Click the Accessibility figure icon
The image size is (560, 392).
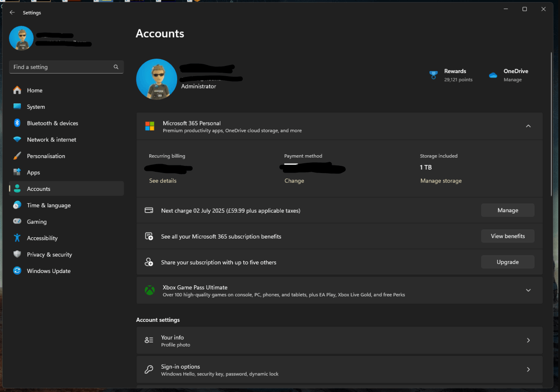pos(17,238)
